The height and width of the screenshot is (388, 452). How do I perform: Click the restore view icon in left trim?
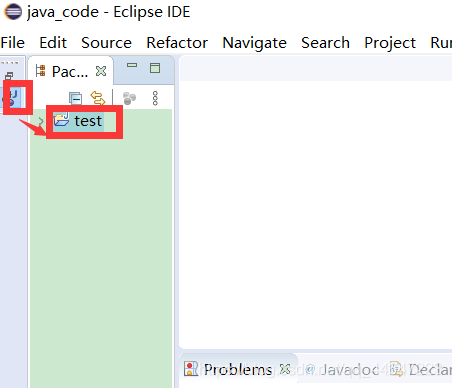coord(9,76)
